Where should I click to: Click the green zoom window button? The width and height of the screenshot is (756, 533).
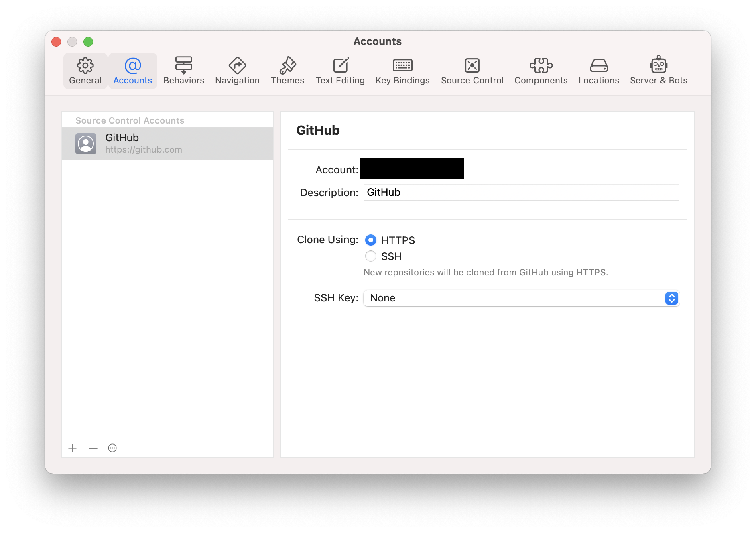[88, 42]
